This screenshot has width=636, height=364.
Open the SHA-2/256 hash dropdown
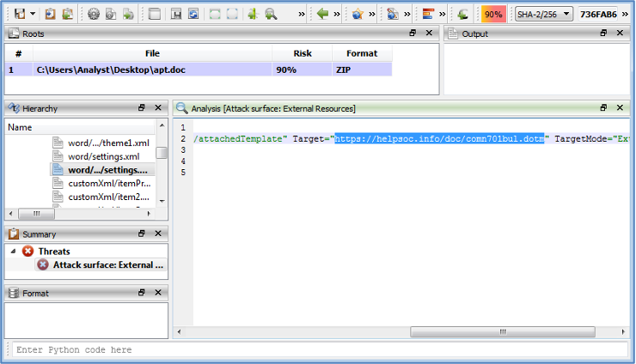pyautogui.click(x=543, y=15)
